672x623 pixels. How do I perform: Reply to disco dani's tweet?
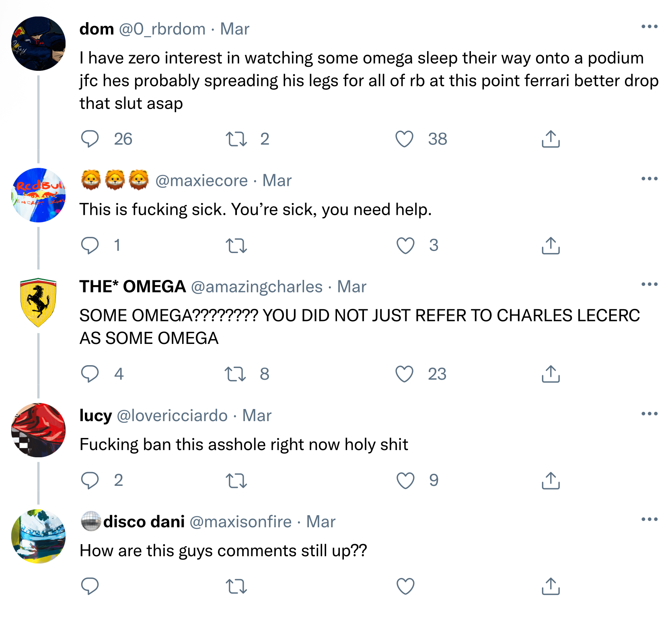(90, 586)
